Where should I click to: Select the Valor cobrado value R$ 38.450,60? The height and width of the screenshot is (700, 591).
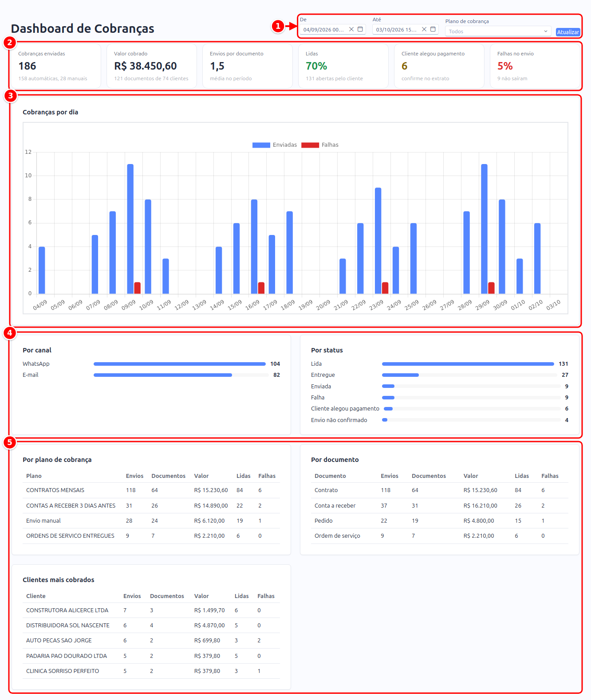[146, 66]
